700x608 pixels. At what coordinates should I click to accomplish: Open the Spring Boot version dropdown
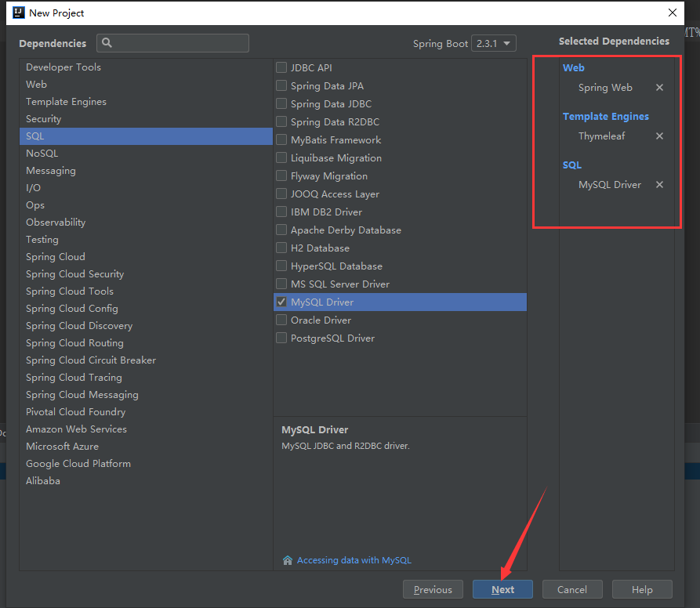(x=494, y=43)
